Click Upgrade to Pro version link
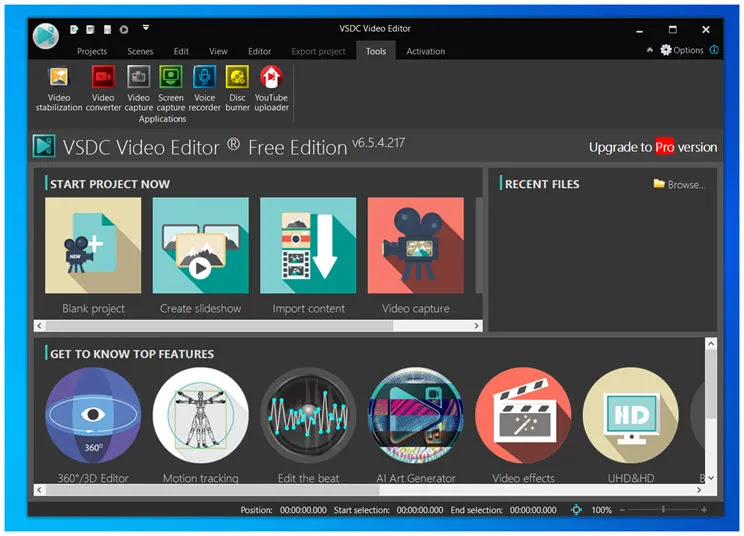 [653, 147]
